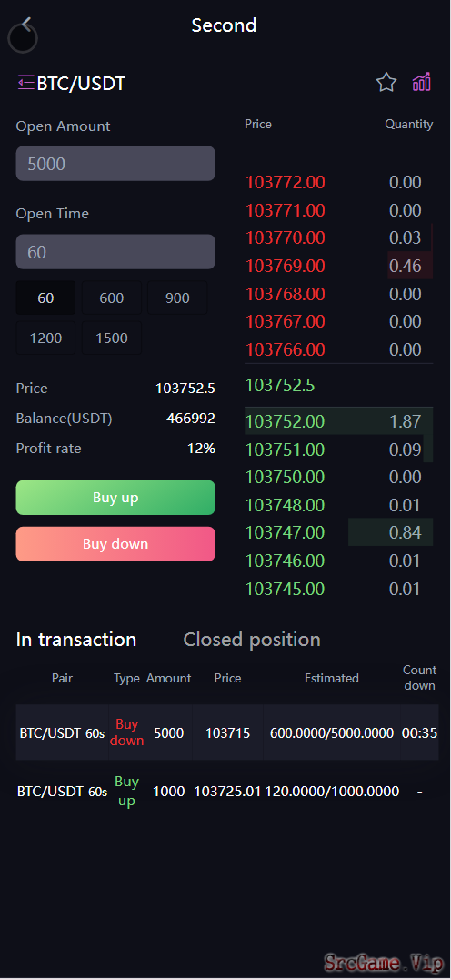Focus the Open Amount input field
The image size is (451, 980).
115,164
